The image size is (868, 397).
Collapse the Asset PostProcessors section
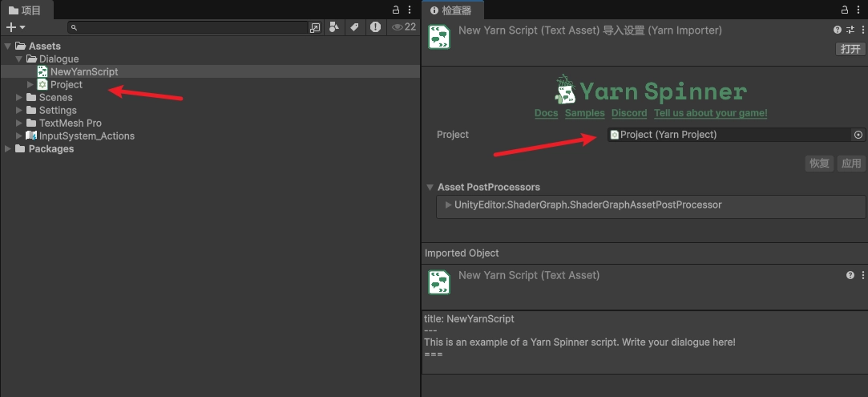[x=430, y=187]
